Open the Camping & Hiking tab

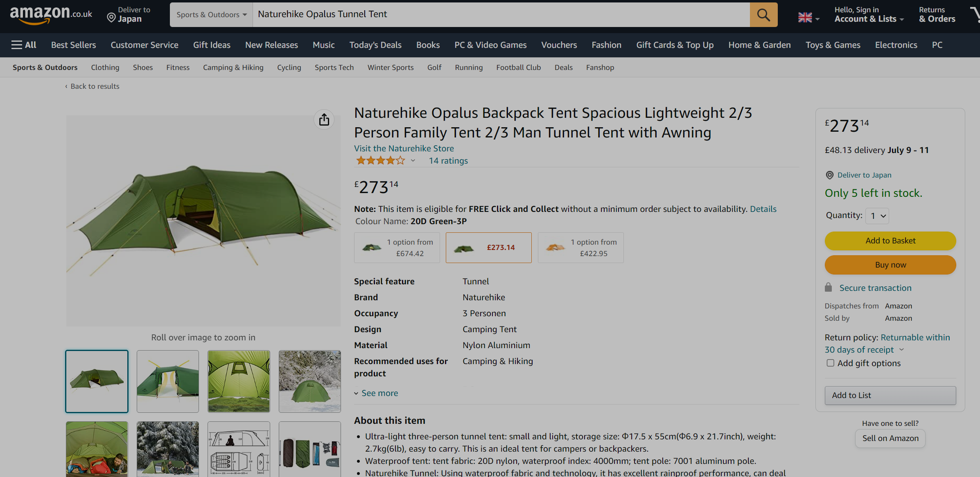tap(233, 67)
